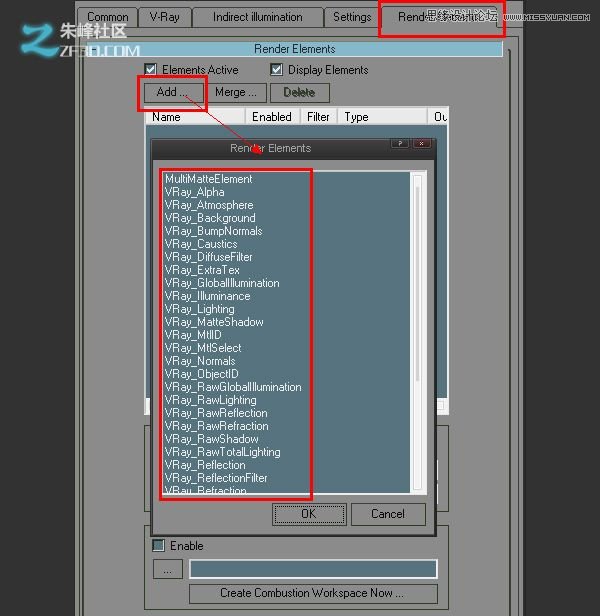Select VRay_MtlSelect element
Viewport: 600px width, 616px height.
[x=203, y=348]
